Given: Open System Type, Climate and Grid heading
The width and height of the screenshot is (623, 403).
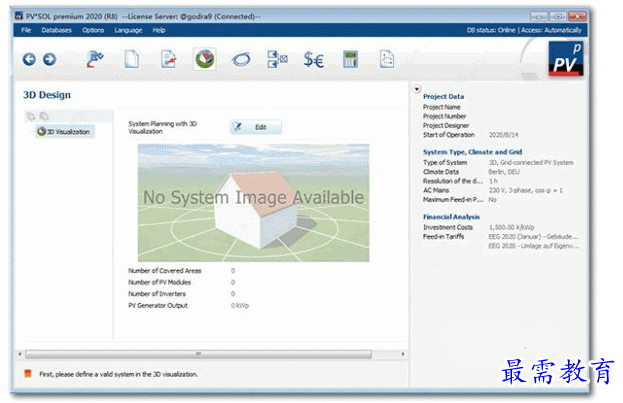Looking at the screenshot, I should pyautogui.click(x=472, y=152).
